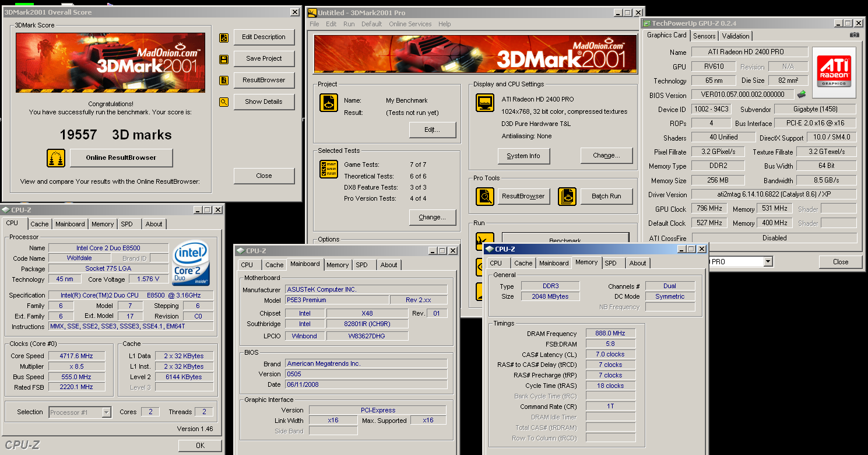868x455 pixels.
Task: Open the Online ResultBrowser
Action: [121, 157]
